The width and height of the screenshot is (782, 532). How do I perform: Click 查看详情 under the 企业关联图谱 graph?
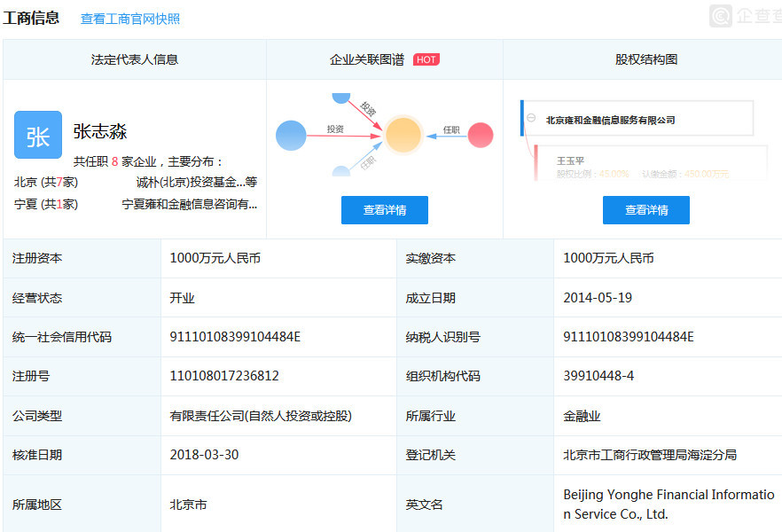coord(385,210)
